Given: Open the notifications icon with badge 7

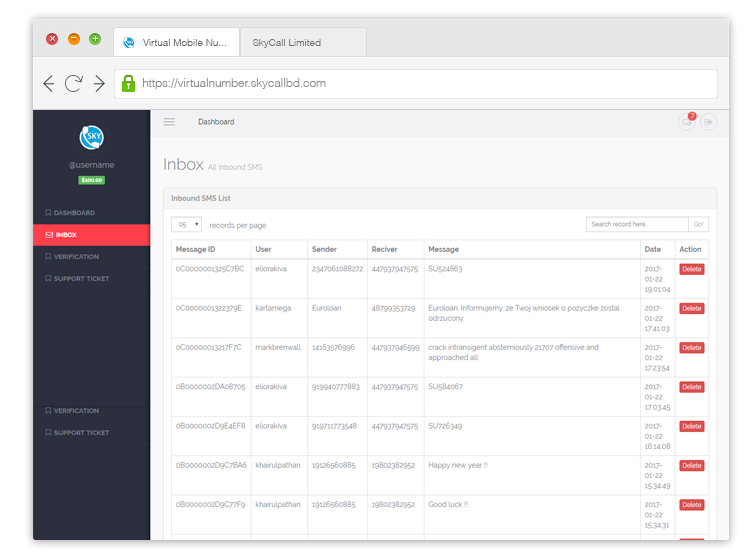Looking at the screenshot, I should coord(687,122).
